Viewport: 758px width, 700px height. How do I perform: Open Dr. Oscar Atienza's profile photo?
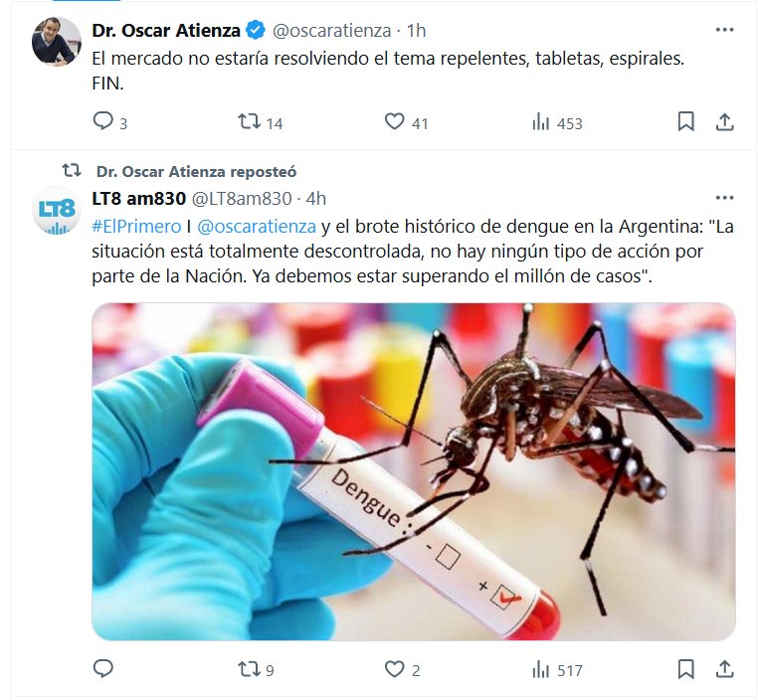coord(57,42)
